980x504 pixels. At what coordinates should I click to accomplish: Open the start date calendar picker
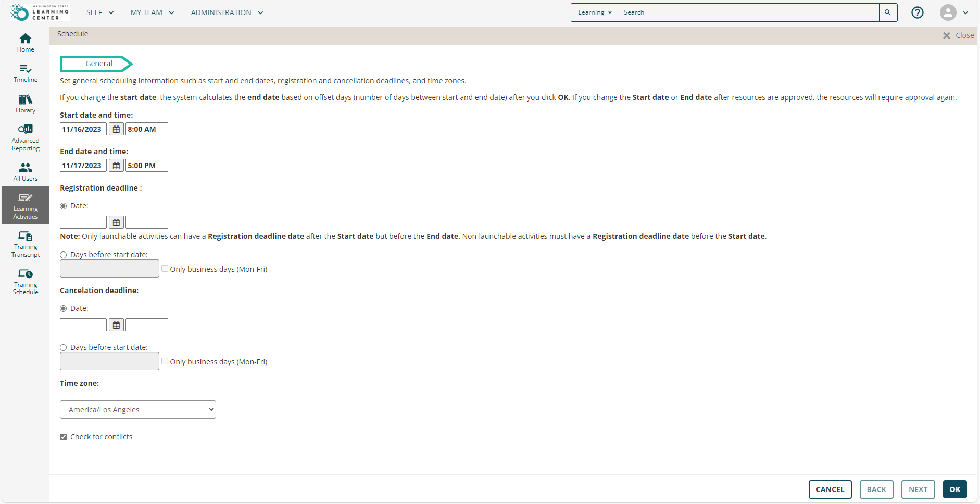(116, 129)
